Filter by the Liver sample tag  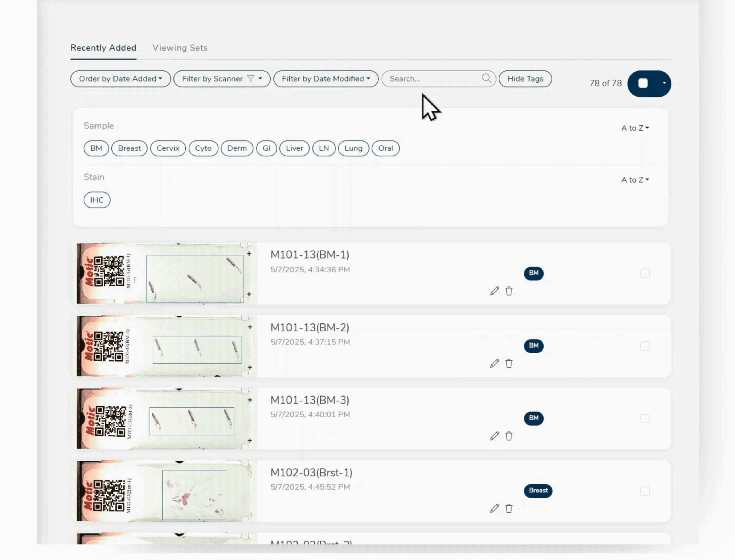click(295, 148)
